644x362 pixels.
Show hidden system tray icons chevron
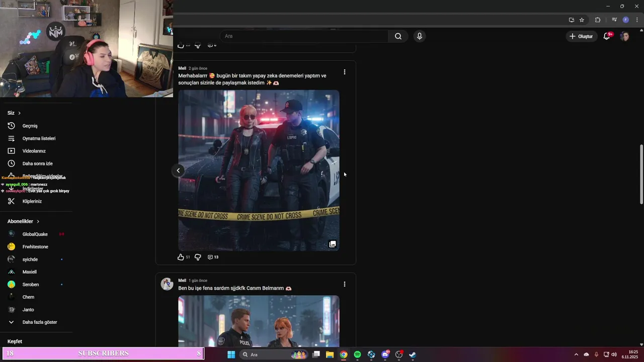tap(576, 354)
